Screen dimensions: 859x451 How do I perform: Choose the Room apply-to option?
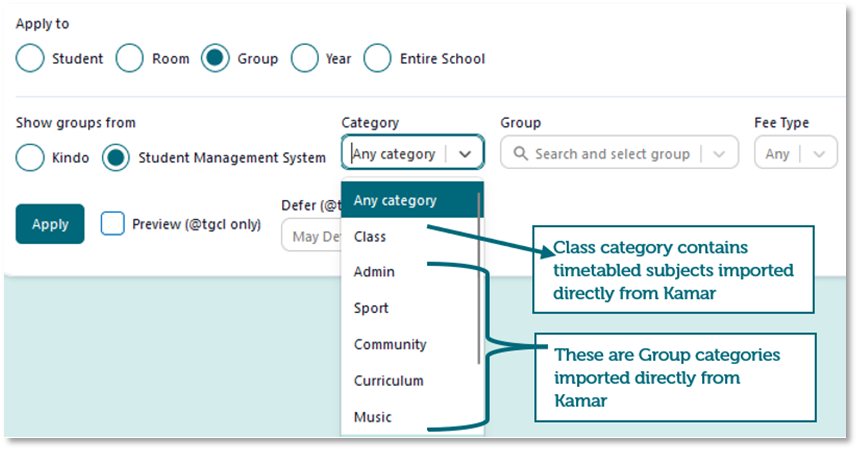click(x=129, y=58)
